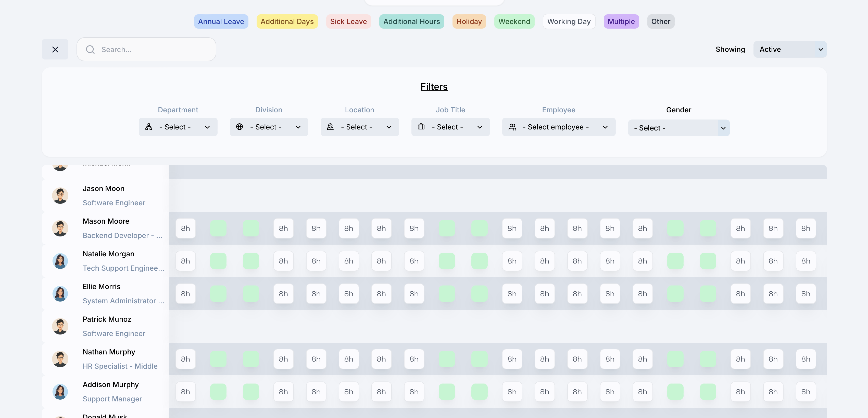This screenshot has height=418, width=868.
Task: Click Natalie Morgan's Tech Support Engineer title
Action: click(x=123, y=268)
